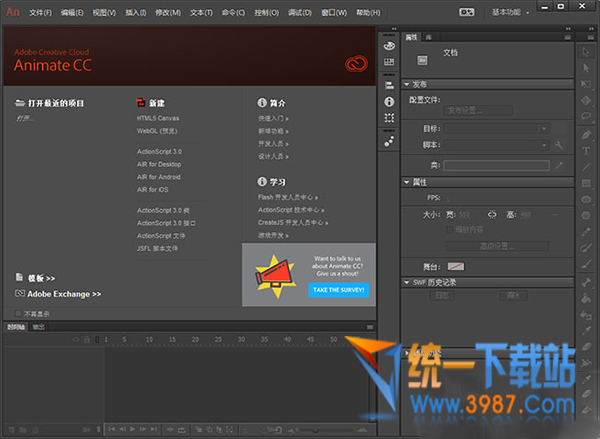Viewport: 600px width, 439px height.
Task: Select the Lasso tool
Action: pyautogui.click(x=586, y=116)
